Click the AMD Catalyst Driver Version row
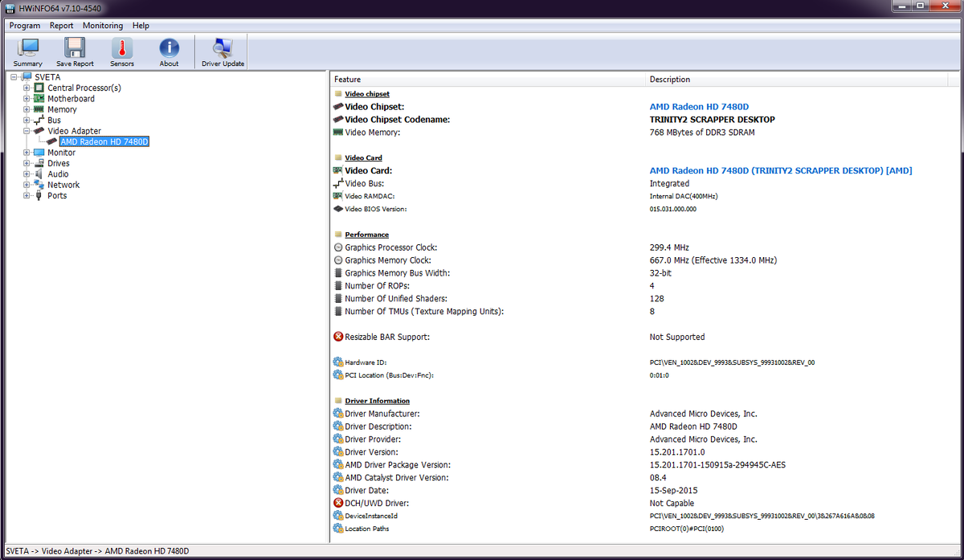The height and width of the screenshot is (560, 964). click(x=639, y=477)
